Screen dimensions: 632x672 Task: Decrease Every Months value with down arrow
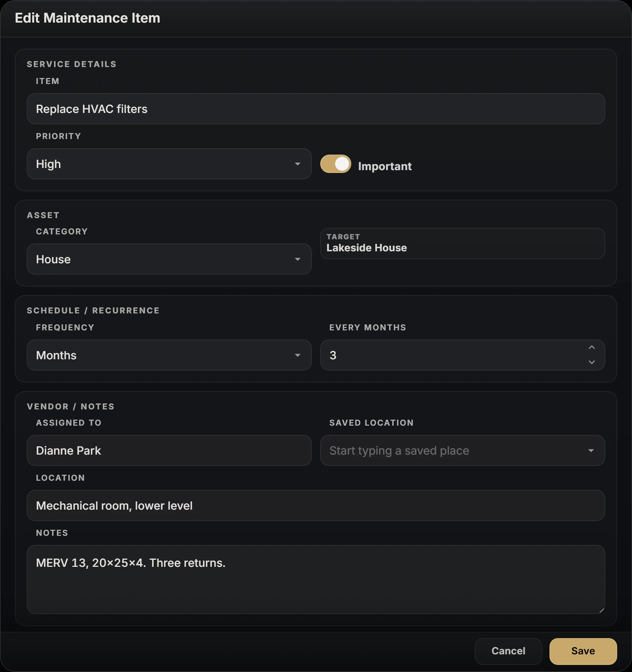tap(591, 362)
